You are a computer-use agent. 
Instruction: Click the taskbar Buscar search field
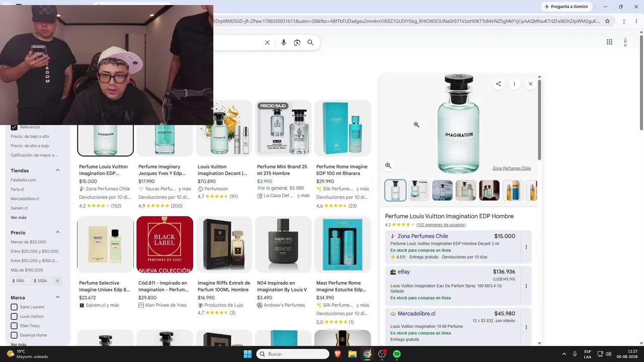click(x=293, y=354)
